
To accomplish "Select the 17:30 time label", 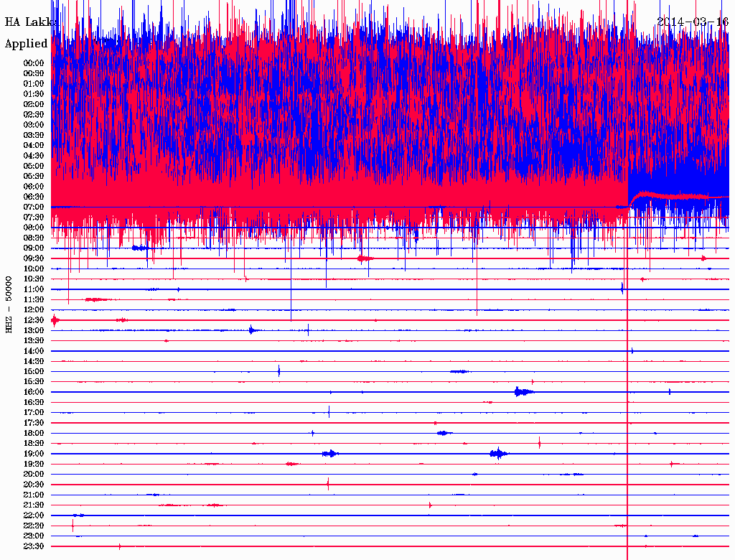I will 34,423.
